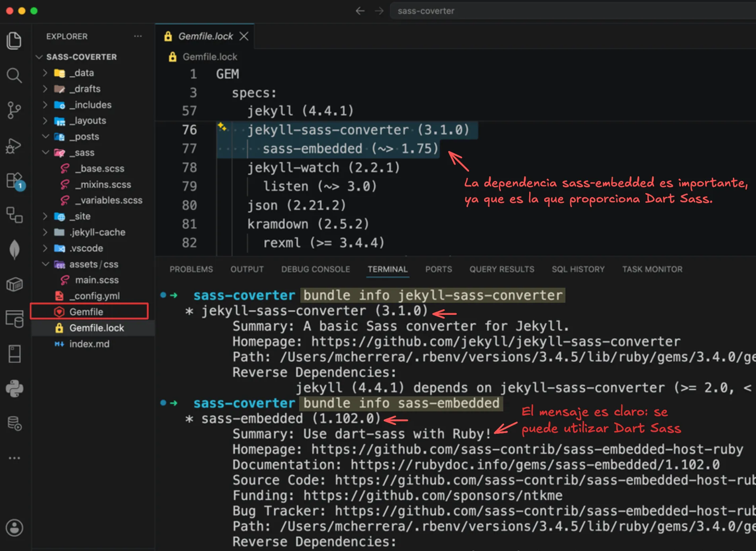Go forward with the navigation right arrow

(x=379, y=11)
